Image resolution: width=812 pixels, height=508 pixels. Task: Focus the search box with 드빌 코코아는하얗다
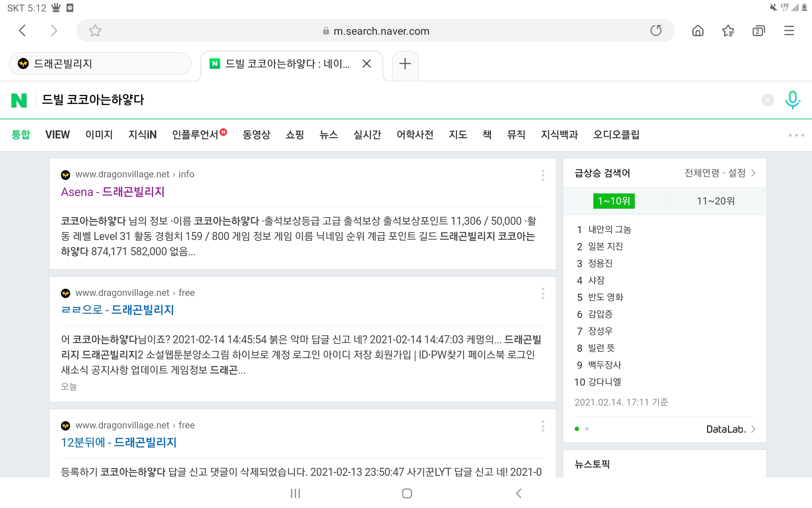(x=398, y=100)
